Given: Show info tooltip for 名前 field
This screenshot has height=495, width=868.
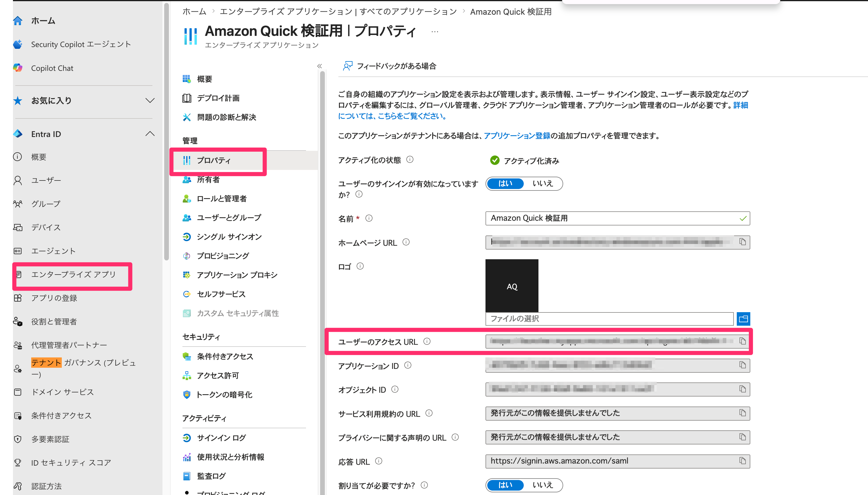Looking at the screenshot, I should [369, 218].
